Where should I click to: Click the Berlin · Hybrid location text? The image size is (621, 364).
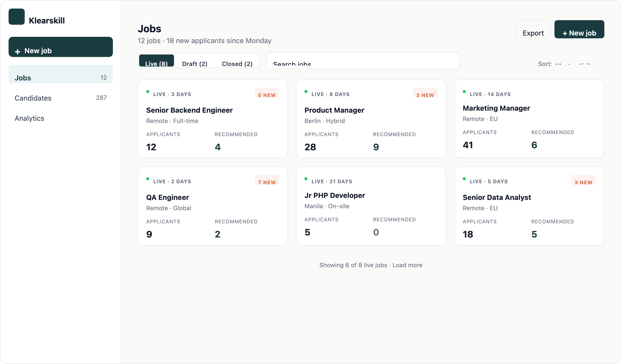pos(325,121)
